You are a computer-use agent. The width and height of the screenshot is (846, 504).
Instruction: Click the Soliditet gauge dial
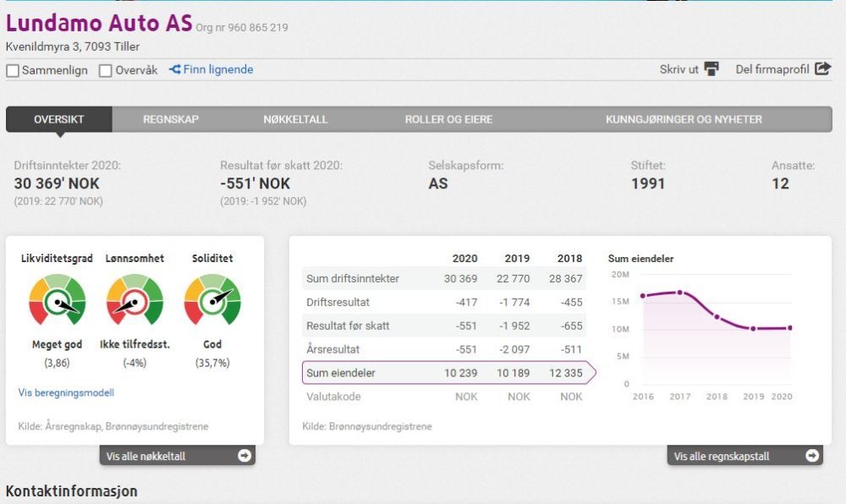(212, 299)
